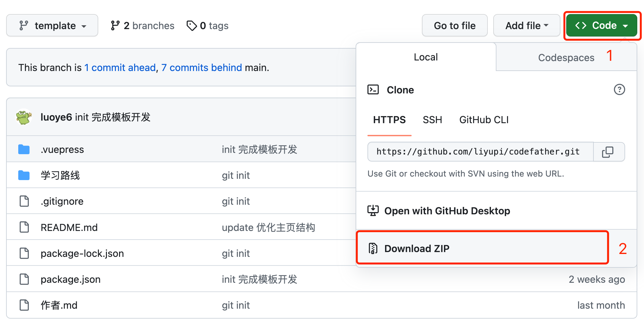
Task: Expand the template branch dropdown
Action: click(52, 26)
